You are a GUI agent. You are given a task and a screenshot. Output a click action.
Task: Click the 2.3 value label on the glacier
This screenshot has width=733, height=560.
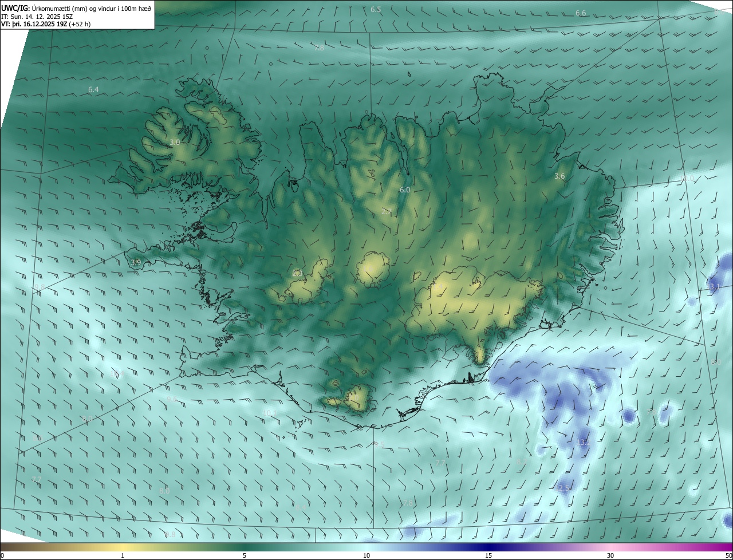297,274
